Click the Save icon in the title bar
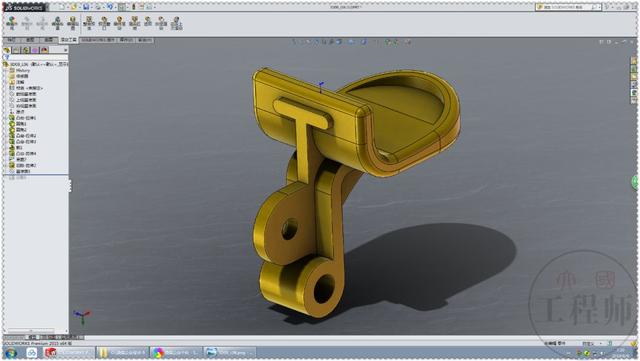 [x=86, y=7]
